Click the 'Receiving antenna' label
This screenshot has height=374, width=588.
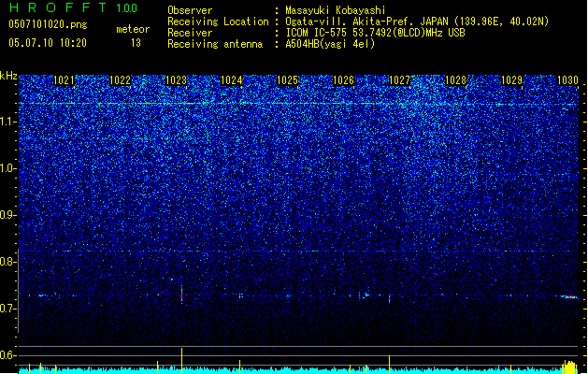click(215, 44)
